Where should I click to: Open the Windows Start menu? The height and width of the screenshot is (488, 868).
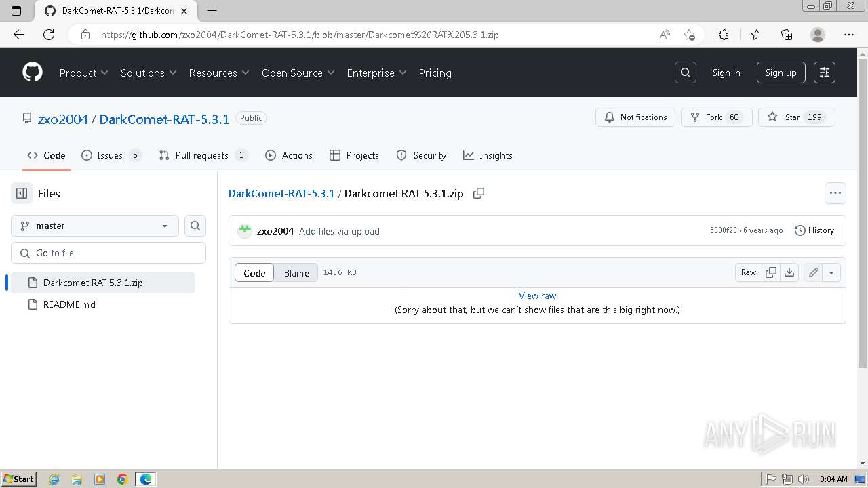click(18, 479)
